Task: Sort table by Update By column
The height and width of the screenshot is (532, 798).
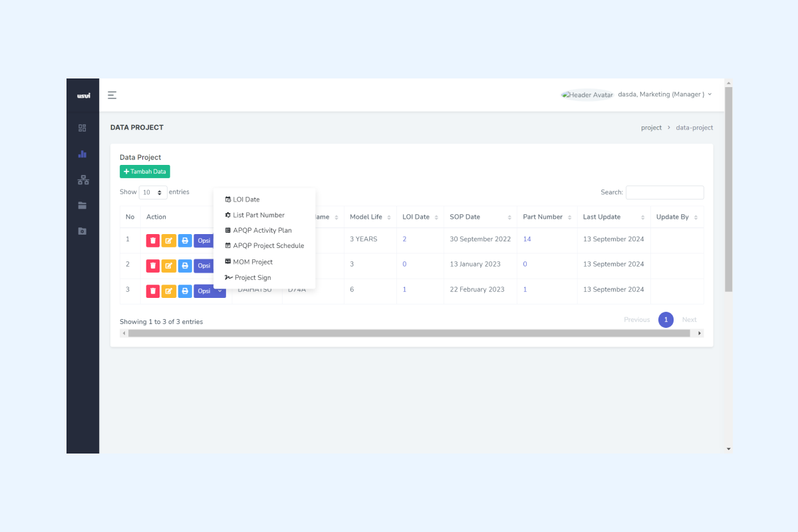Action: coord(677,217)
